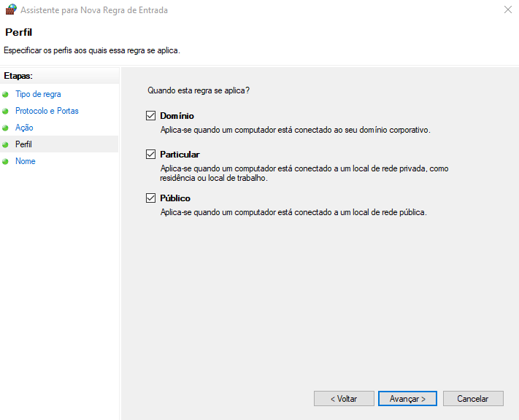Click the green bullet beside Nome
Screen dimensions: 519x420
[6, 162]
